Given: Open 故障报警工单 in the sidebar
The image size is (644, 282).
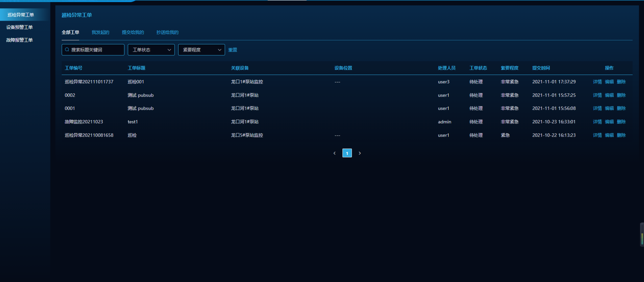Looking at the screenshot, I should 20,40.
